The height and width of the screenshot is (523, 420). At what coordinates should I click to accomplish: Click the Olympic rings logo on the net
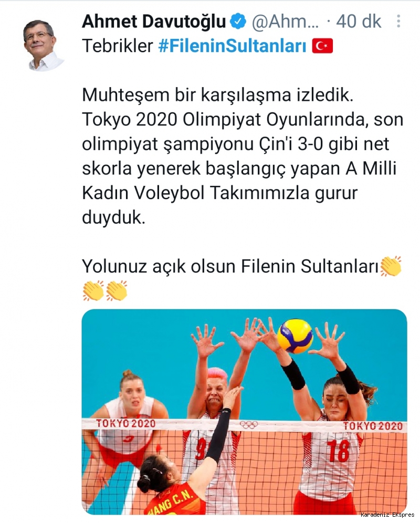pos(249,425)
